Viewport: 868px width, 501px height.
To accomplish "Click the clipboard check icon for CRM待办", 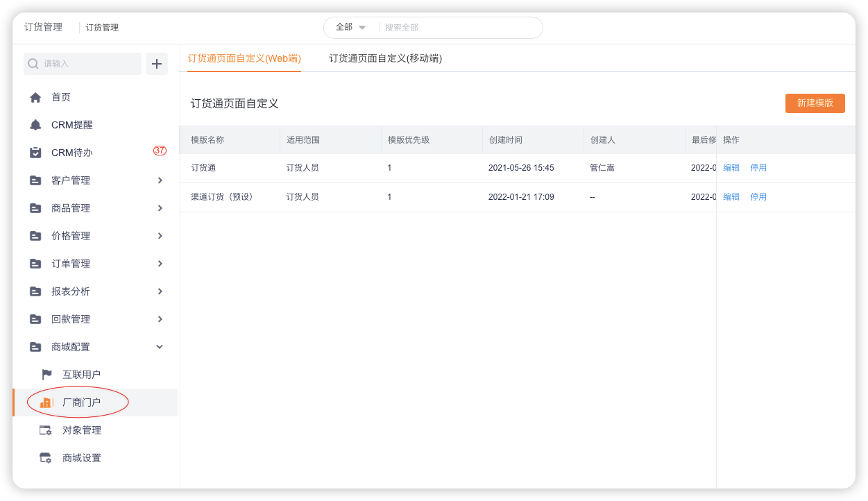I will point(35,153).
